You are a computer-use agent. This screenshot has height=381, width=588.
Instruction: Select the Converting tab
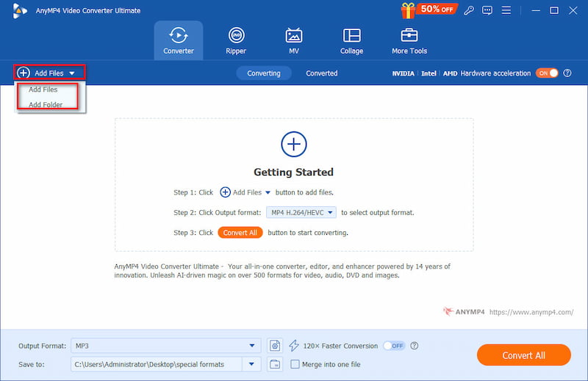(264, 73)
